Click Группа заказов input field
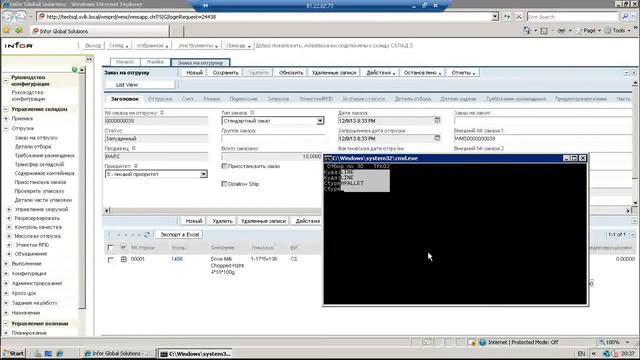 tap(273, 138)
